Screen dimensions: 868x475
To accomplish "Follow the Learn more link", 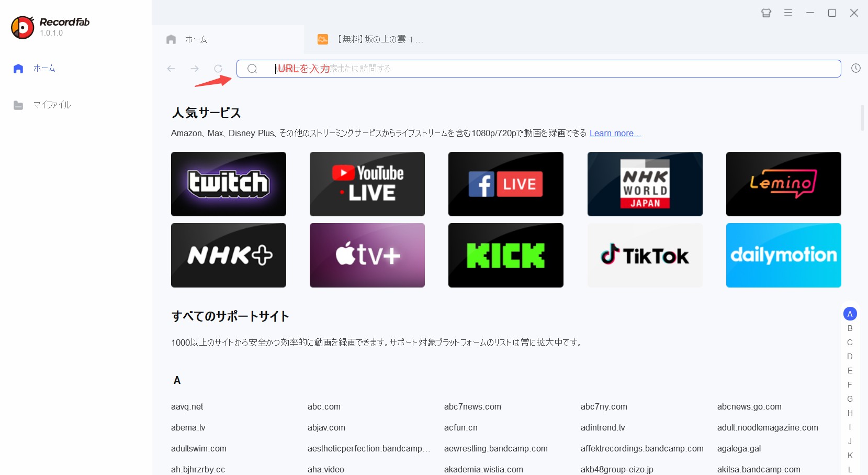I will tap(615, 133).
